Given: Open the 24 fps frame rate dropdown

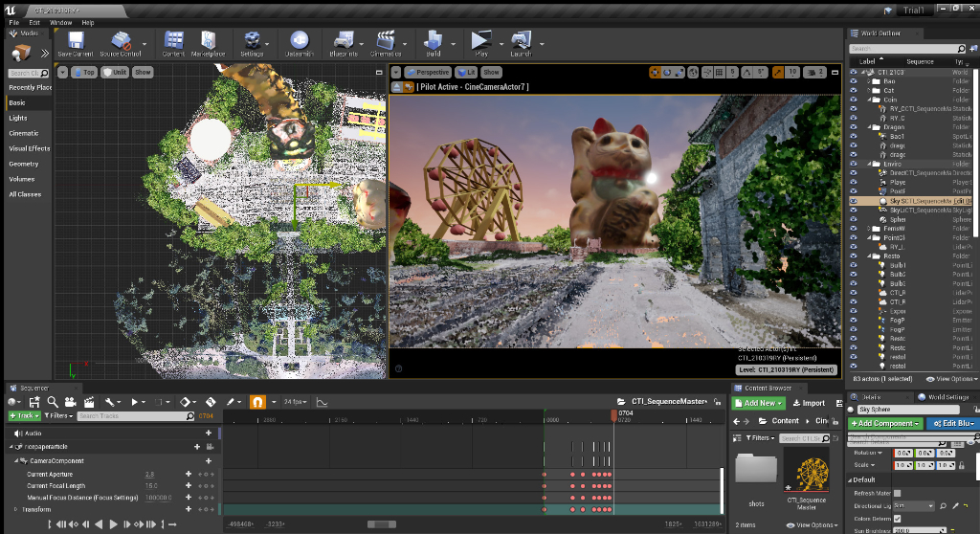Looking at the screenshot, I should coord(294,402).
